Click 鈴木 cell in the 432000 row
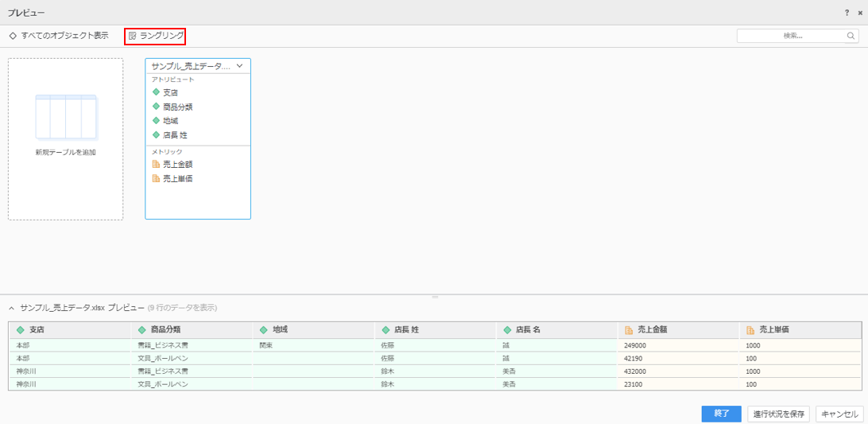The width and height of the screenshot is (868, 424). [435, 371]
